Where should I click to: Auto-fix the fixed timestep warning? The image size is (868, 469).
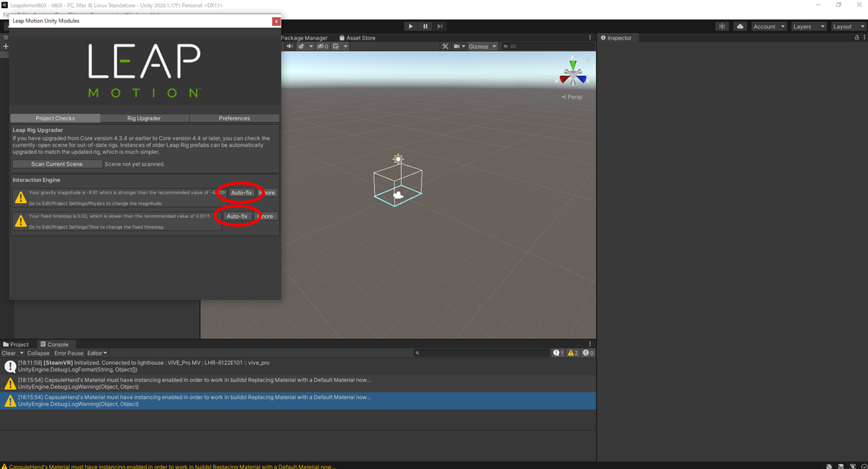pos(237,217)
